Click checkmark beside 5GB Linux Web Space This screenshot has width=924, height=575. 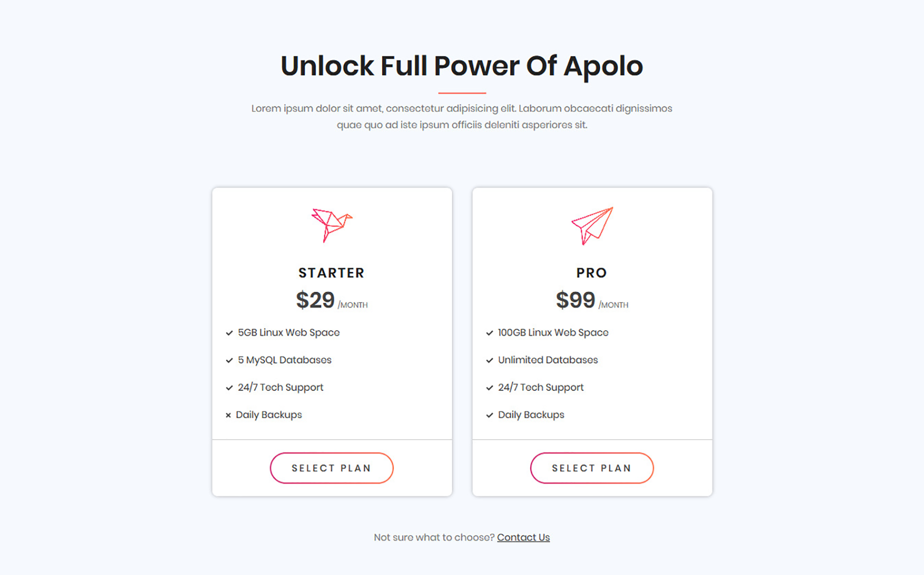tap(229, 333)
